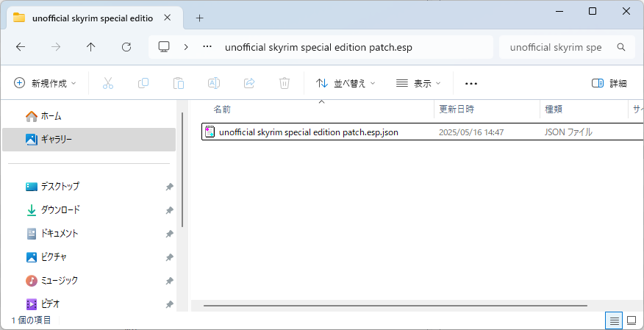Open the toolbar See more ellipsis menu
Screen dimensions: 644x330
point(471,83)
